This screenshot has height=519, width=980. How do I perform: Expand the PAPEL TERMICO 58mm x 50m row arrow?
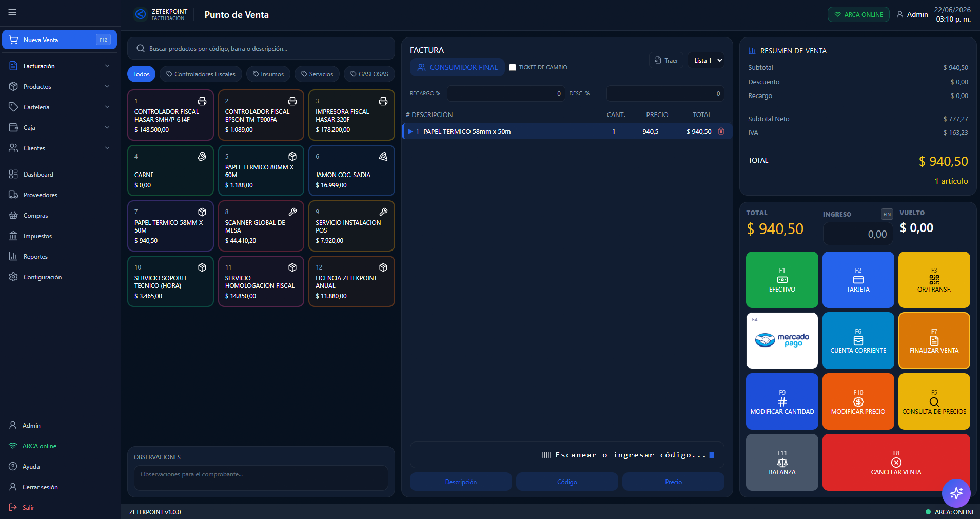[x=410, y=132]
